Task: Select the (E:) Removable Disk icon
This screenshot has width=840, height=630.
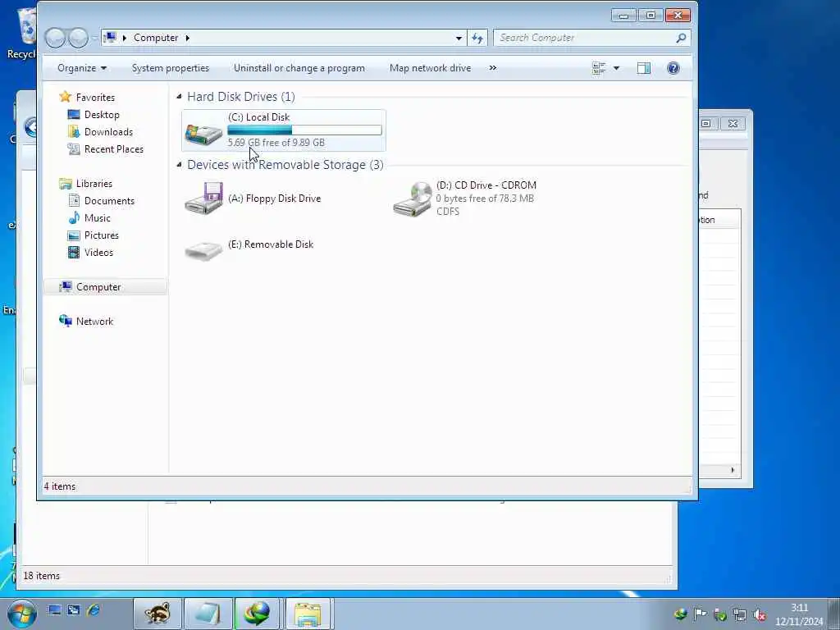Action: (203, 250)
